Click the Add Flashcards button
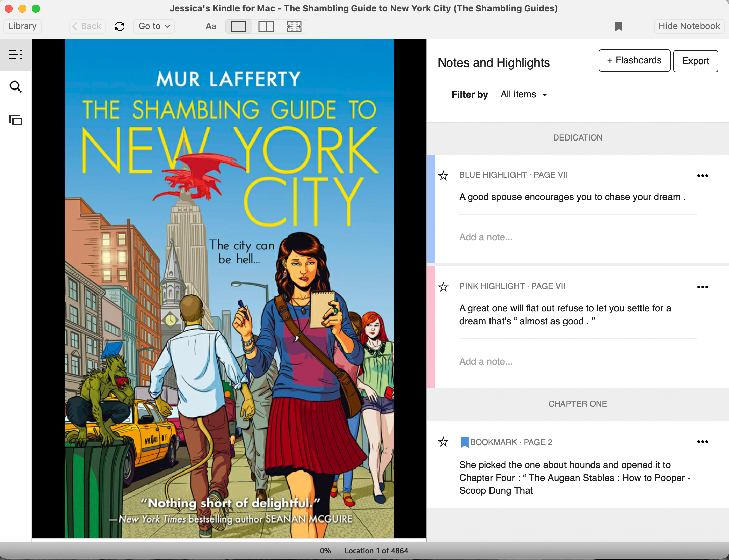Viewport: 729px width, 560px height. [x=634, y=60]
